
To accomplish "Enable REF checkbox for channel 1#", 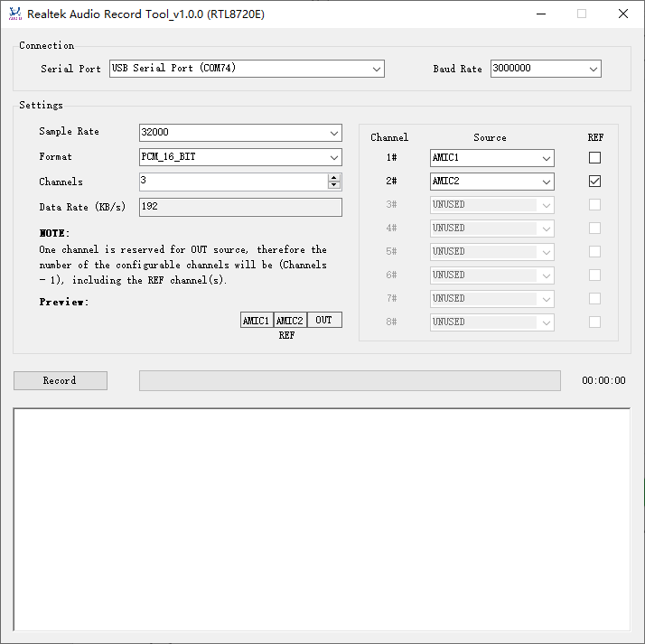I will click(x=594, y=158).
